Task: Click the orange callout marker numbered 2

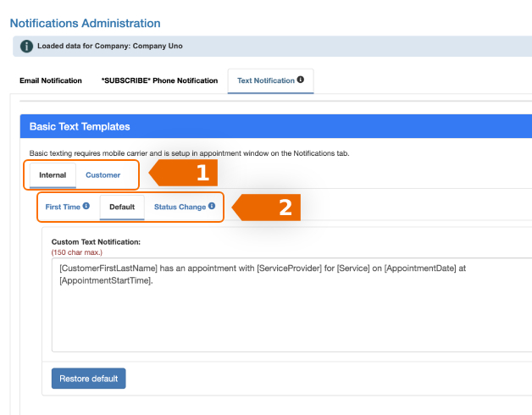Action: click(269, 207)
